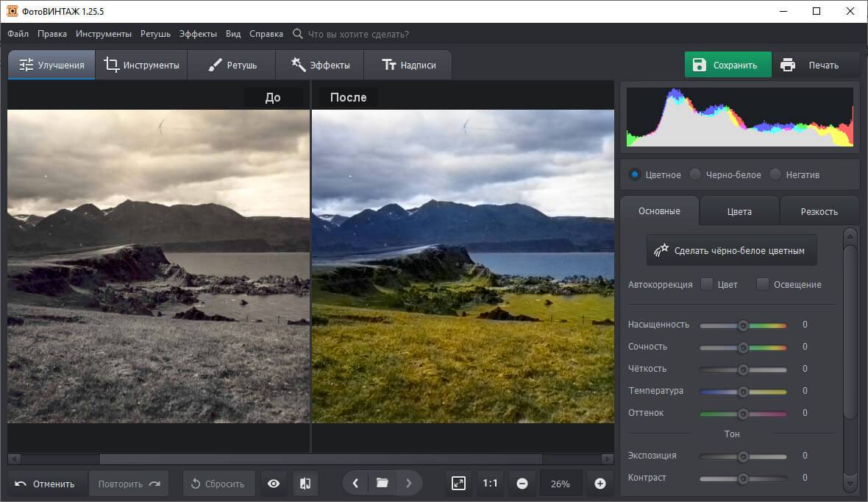868x502 pixels.
Task: Open the folder browse icon
Action: 382,484
